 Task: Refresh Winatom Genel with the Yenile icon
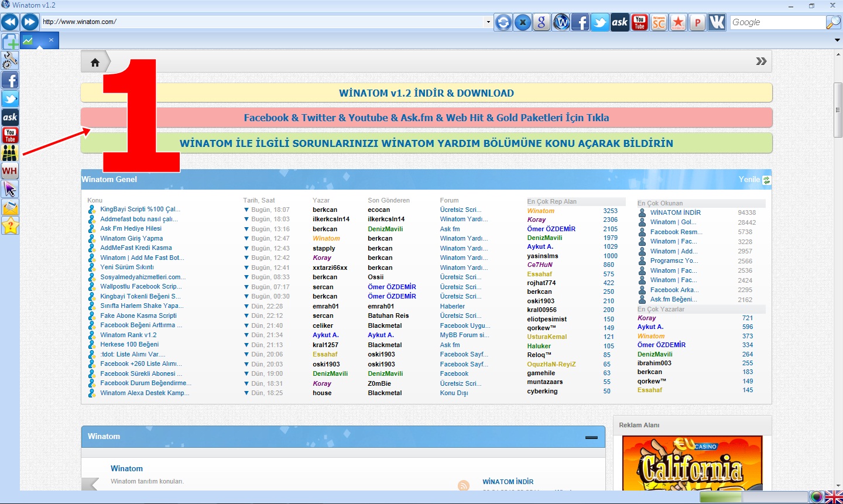(767, 180)
